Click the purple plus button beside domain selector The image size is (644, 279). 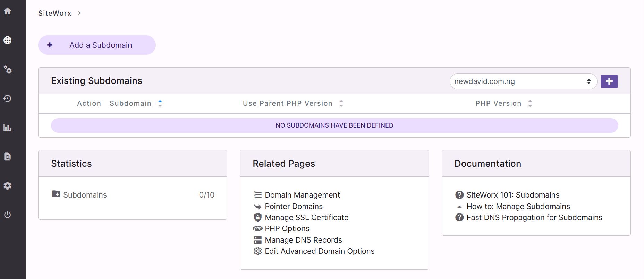(609, 81)
